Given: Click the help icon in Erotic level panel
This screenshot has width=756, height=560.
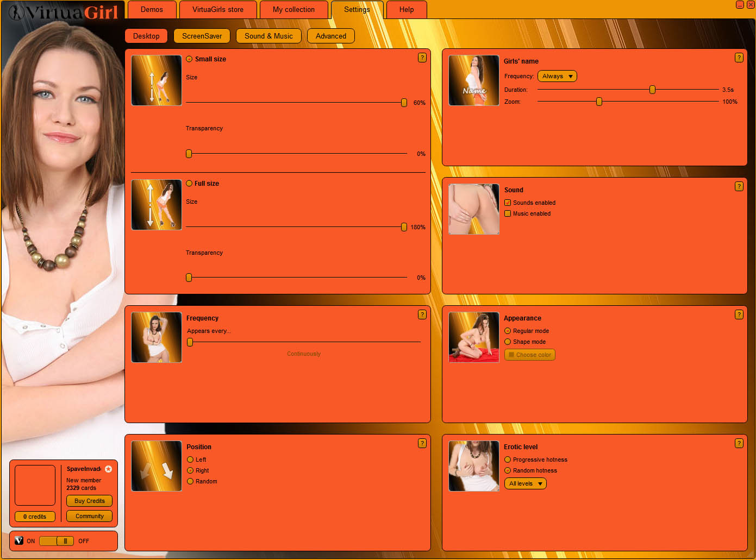Looking at the screenshot, I should point(739,443).
